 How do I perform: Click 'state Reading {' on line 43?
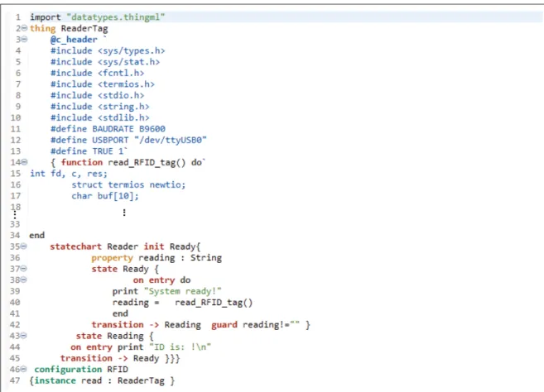pos(114,336)
